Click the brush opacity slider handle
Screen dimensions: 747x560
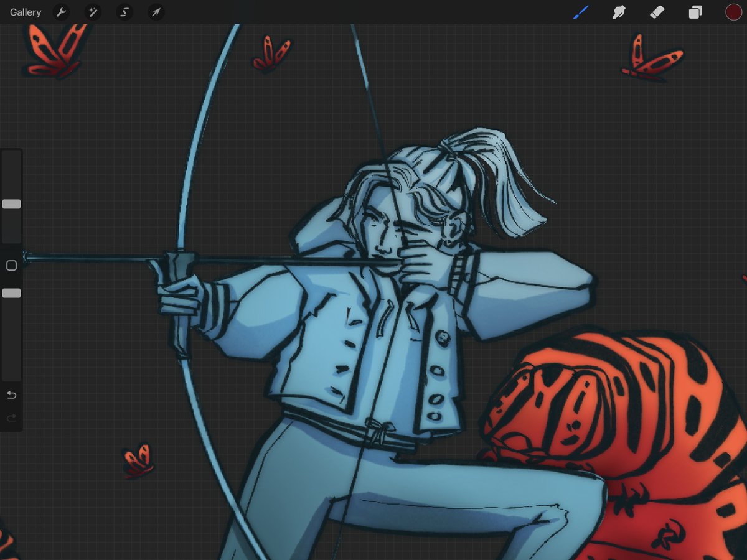pos(11,293)
